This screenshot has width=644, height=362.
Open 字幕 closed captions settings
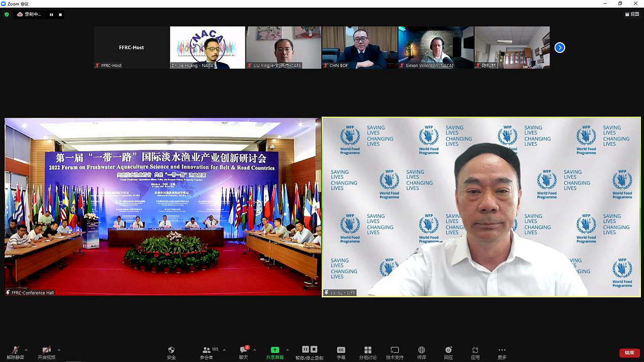(x=341, y=353)
